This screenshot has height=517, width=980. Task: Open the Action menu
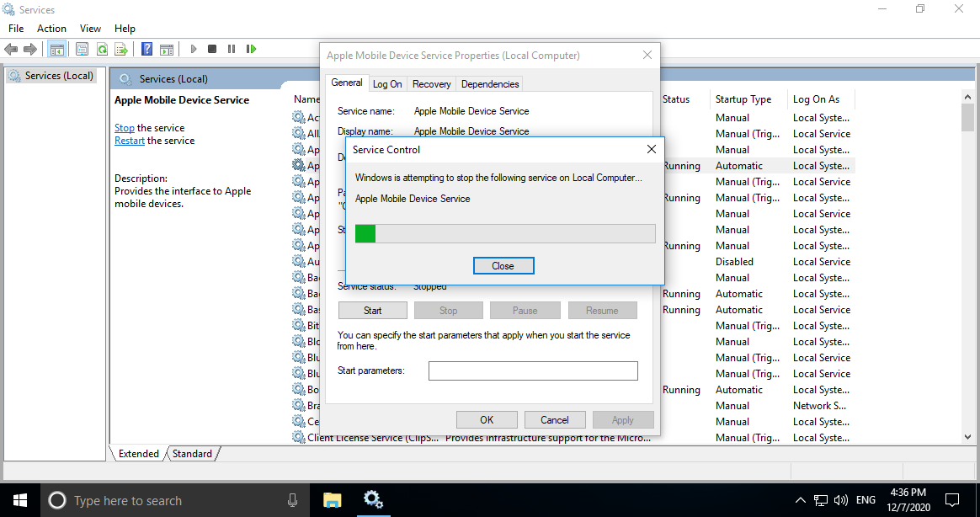(51, 28)
